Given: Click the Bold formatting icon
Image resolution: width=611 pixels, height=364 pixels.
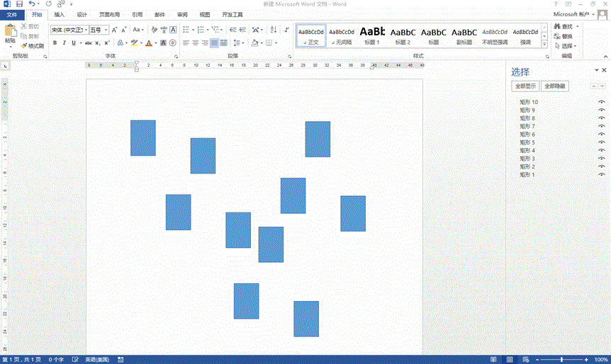Looking at the screenshot, I should tap(55, 43).
